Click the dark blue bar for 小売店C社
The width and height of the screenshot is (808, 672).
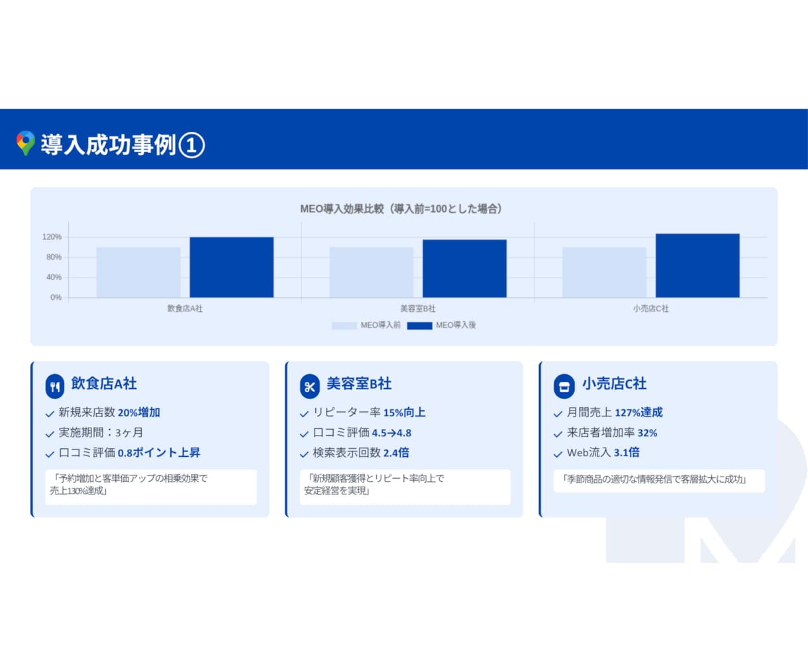697,265
